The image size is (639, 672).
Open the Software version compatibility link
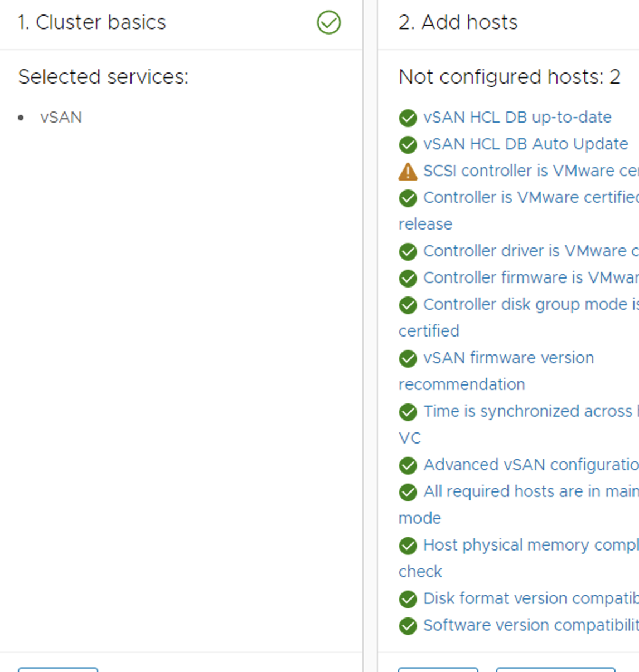pyautogui.click(x=531, y=625)
